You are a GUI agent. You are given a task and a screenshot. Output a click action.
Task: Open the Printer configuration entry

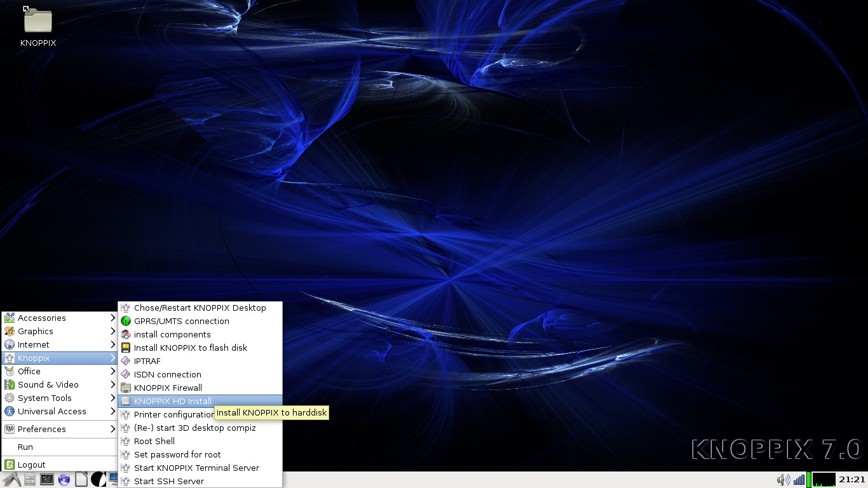click(x=200, y=414)
